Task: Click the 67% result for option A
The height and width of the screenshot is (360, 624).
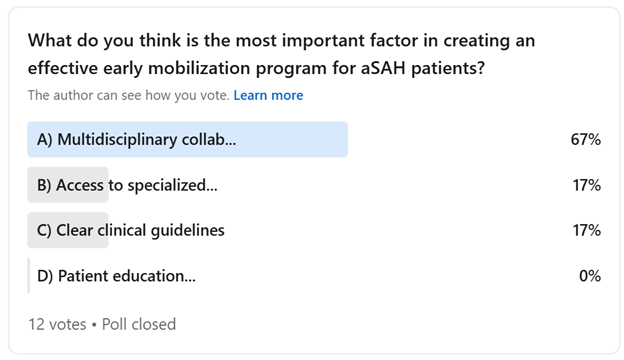Action: (x=585, y=140)
